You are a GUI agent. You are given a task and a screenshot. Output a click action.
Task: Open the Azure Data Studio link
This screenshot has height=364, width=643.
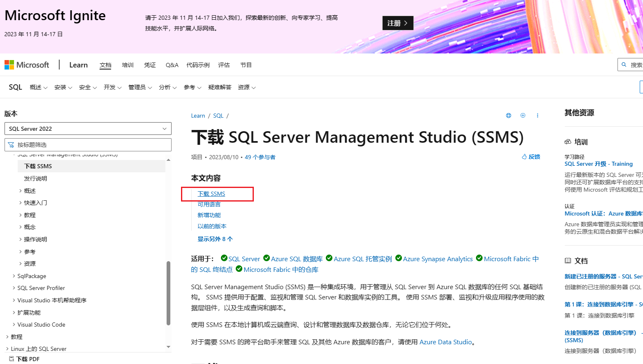446,342
